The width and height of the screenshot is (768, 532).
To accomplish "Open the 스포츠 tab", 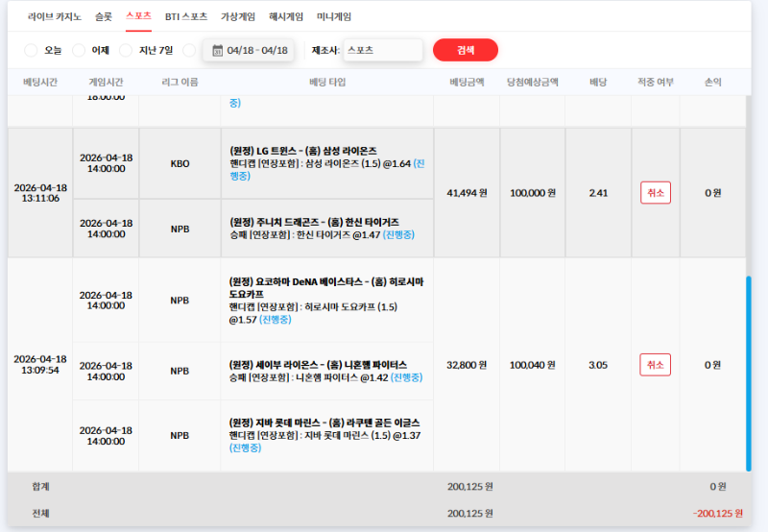I will [x=138, y=16].
